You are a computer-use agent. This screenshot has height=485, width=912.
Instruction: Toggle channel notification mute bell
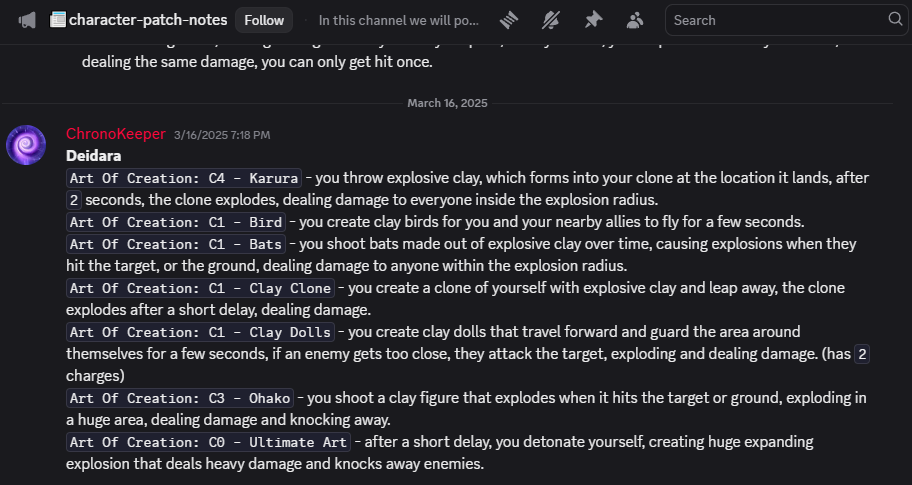click(552, 20)
